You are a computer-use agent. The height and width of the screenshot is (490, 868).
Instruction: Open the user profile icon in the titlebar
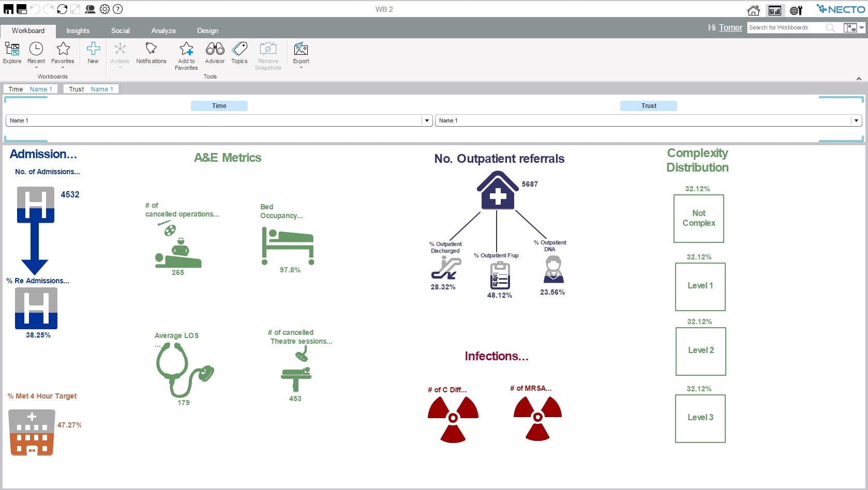click(91, 9)
